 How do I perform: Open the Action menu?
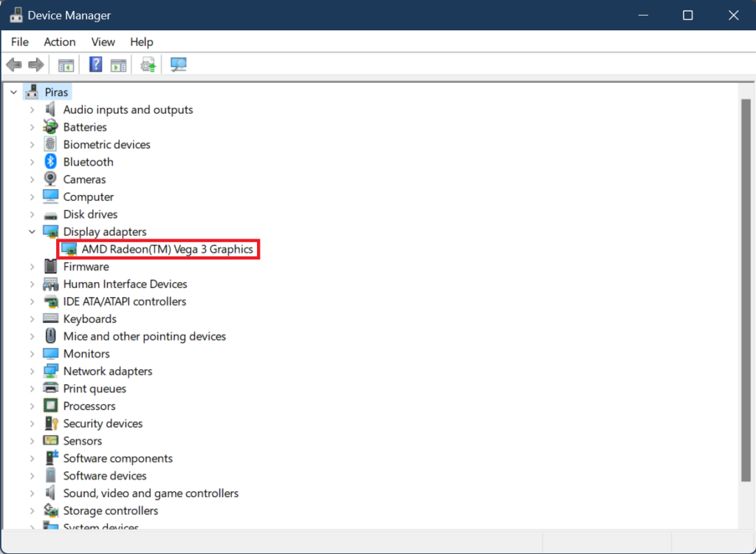59,41
